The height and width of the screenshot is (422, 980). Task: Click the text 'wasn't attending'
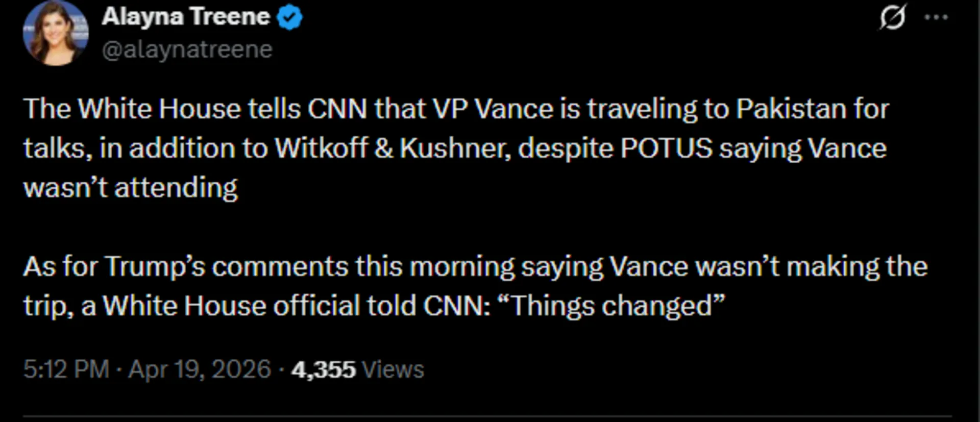pyautogui.click(x=131, y=188)
